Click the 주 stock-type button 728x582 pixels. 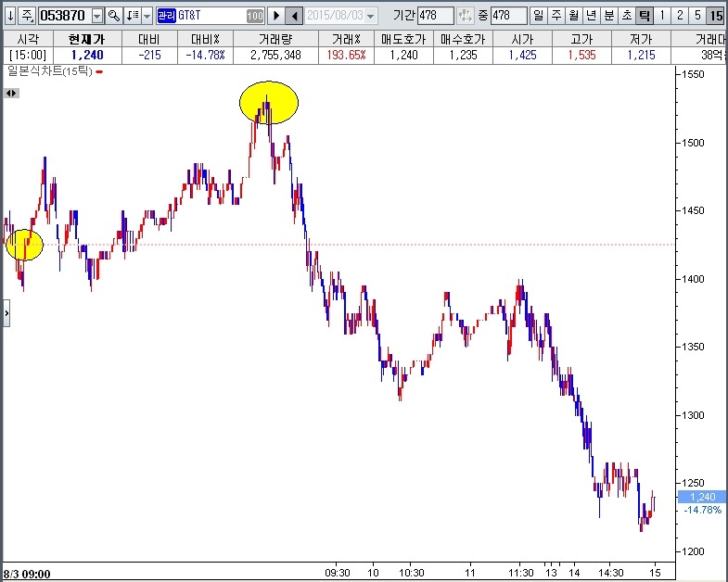(27, 16)
